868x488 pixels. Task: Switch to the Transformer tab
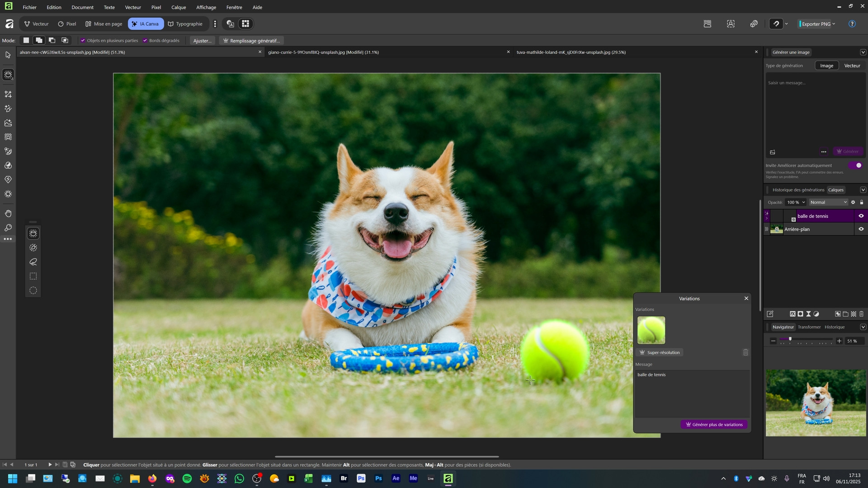point(809,327)
